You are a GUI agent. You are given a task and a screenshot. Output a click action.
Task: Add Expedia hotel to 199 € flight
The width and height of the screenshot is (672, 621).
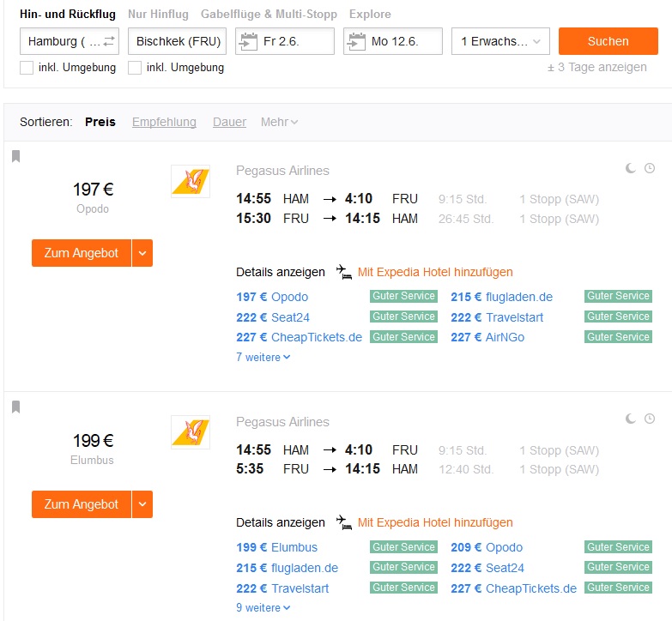435,522
